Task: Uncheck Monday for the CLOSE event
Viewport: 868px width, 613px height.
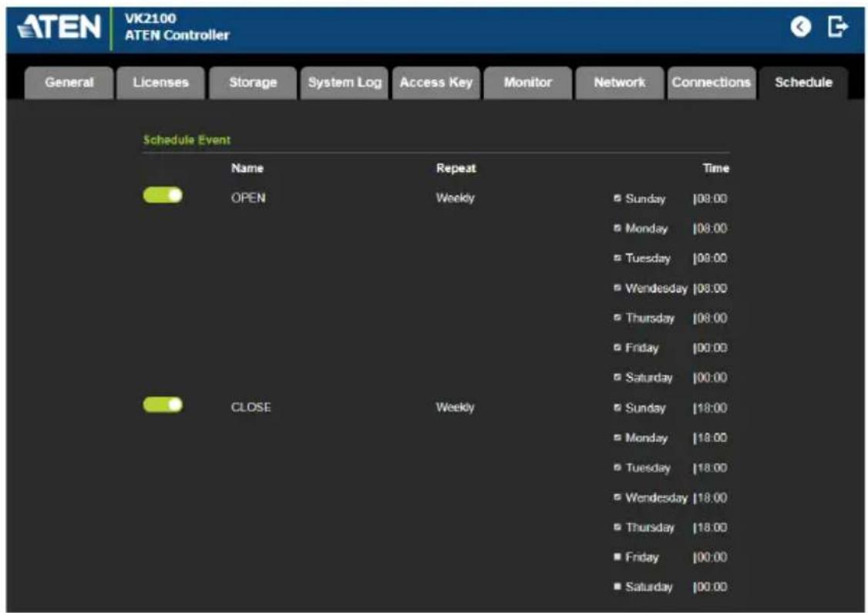Action: [x=617, y=438]
